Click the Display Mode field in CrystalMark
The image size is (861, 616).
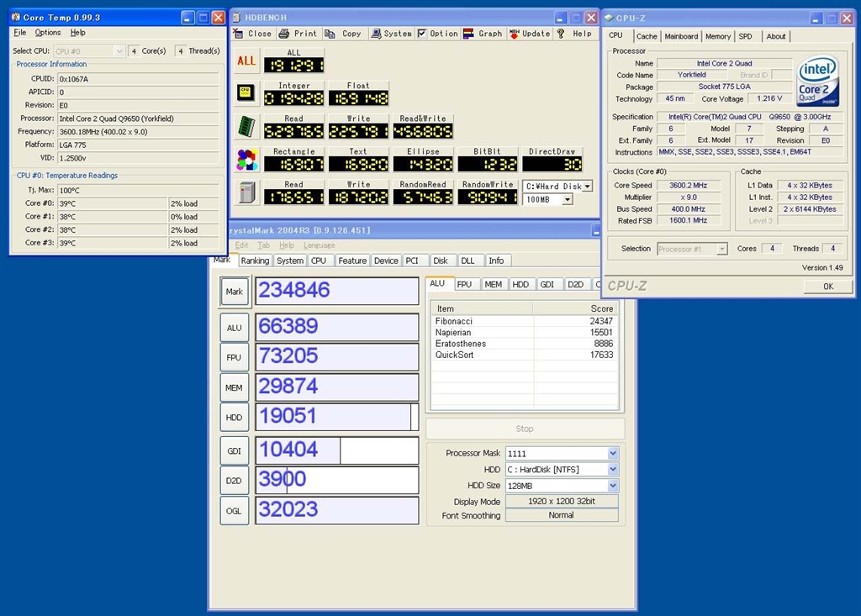[x=562, y=501]
